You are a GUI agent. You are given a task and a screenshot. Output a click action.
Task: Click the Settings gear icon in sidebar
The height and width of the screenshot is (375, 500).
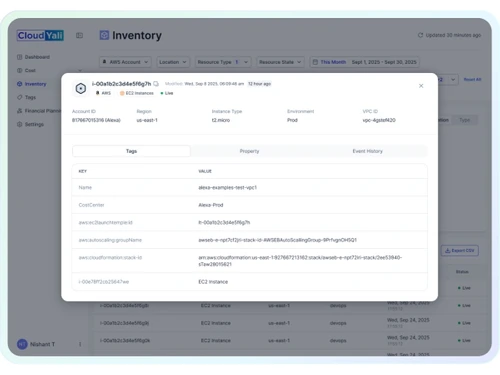click(x=19, y=124)
